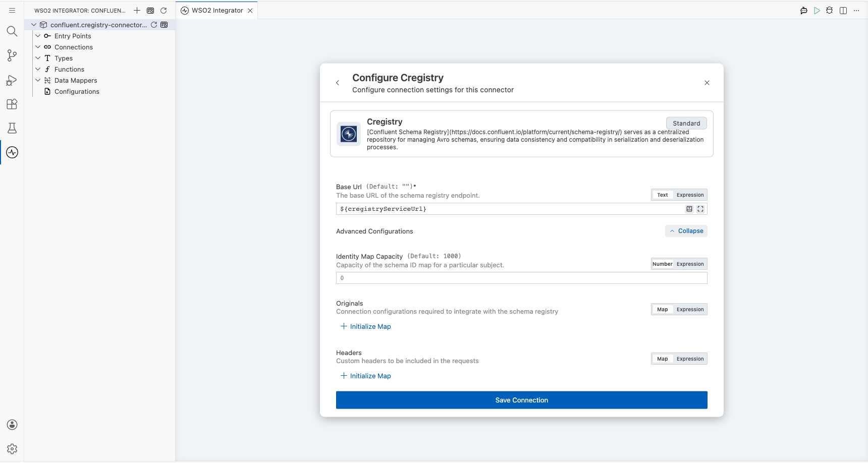Open Run and Debug view icon
Image resolution: width=868 pixels, height=463 pixels.
coord(12,80)
